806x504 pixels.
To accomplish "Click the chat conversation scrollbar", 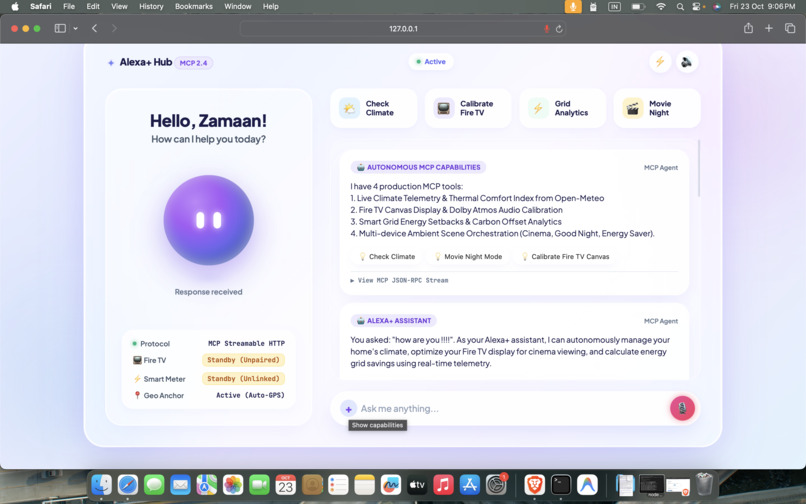I will (x=699, y=168).
